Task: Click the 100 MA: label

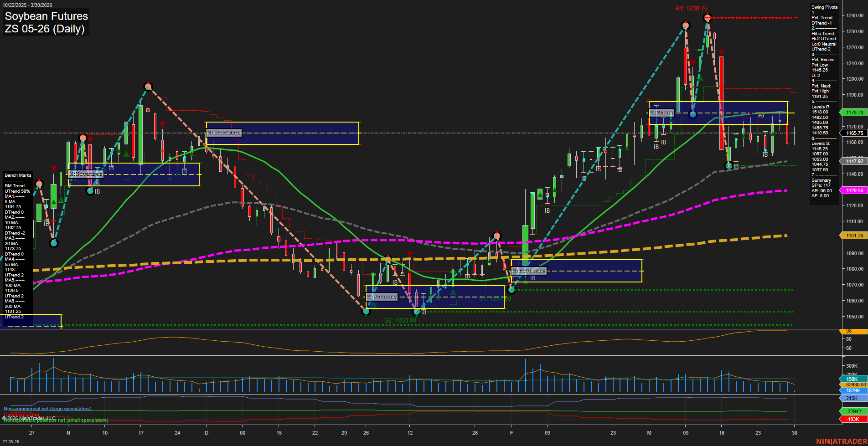Action: point(13,286)
